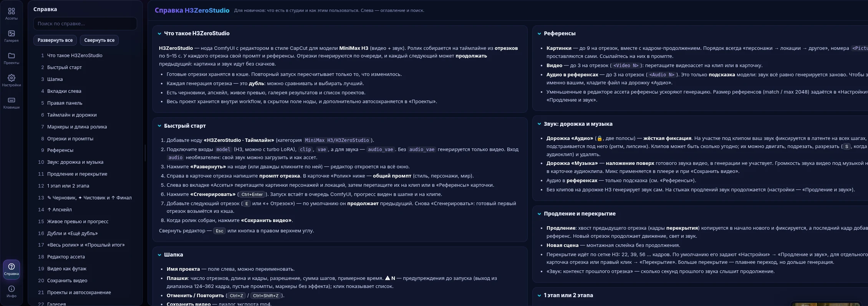Go to contents item «Отрезки и промпты»

click(85, 139)
